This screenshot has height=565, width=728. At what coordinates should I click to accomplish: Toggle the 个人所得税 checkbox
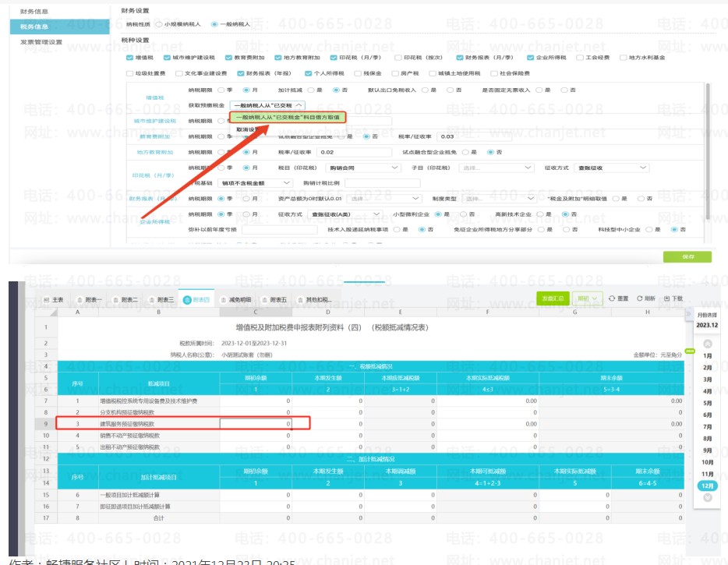click(x=309, y=73)
